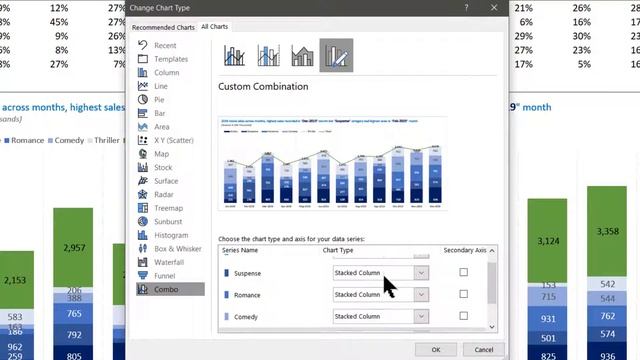The width and height of the screenshot is (640, 360).
Task: Click Romance series color swatch
Action: point(227,294)
